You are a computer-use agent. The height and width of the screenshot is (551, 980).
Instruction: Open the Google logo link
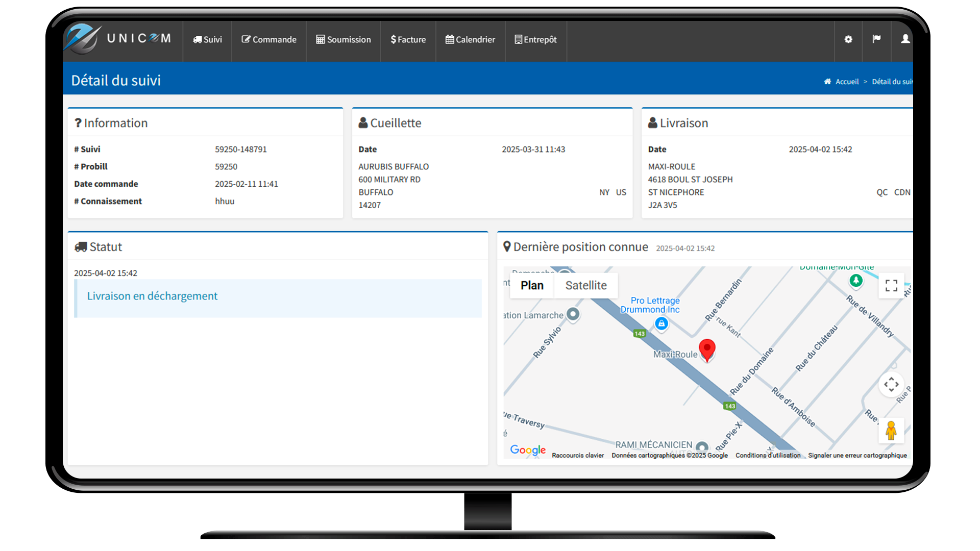(528, 450)
